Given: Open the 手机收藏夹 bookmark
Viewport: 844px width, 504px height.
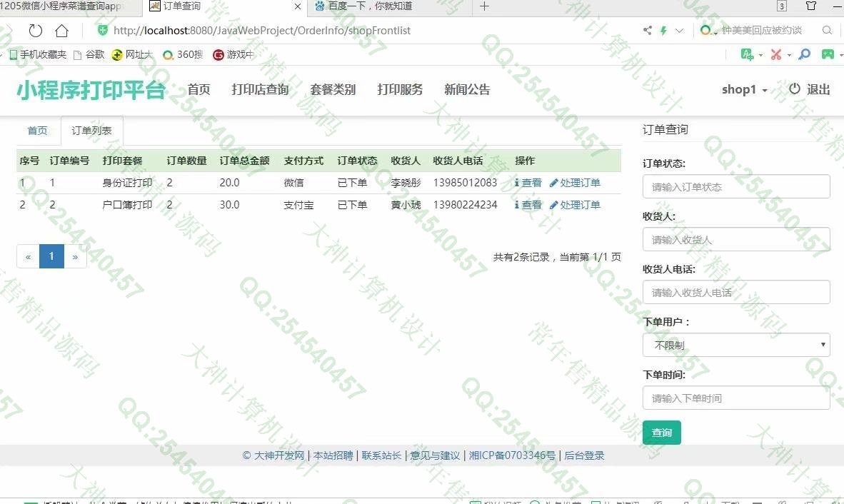Looking at the screenshot, I should tap(38, 54).
